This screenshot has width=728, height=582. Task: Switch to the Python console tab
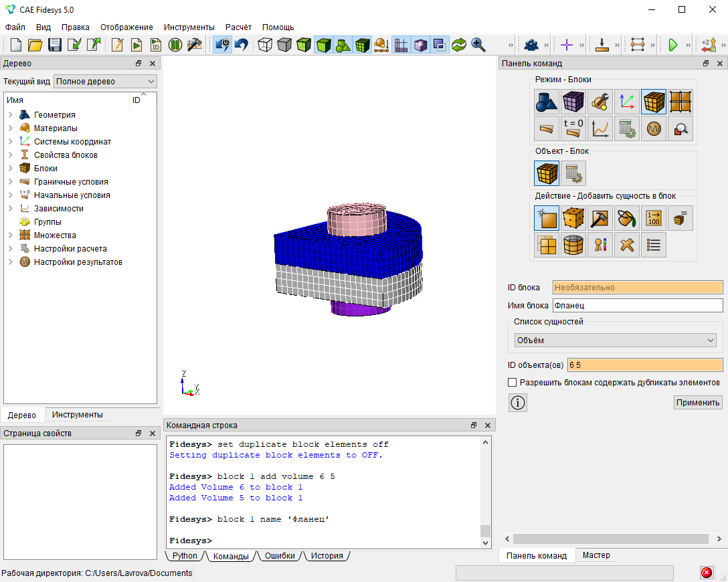(185, 555)
